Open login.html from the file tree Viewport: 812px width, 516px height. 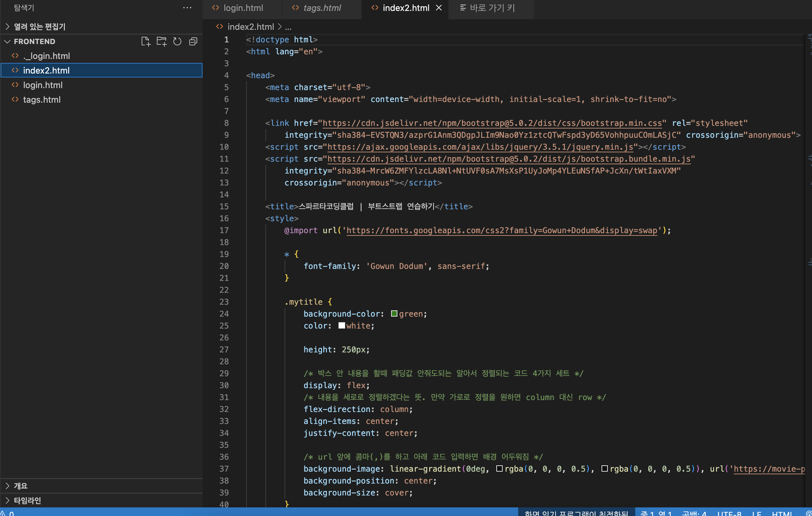pyautogui.click(x=101, y=85)
